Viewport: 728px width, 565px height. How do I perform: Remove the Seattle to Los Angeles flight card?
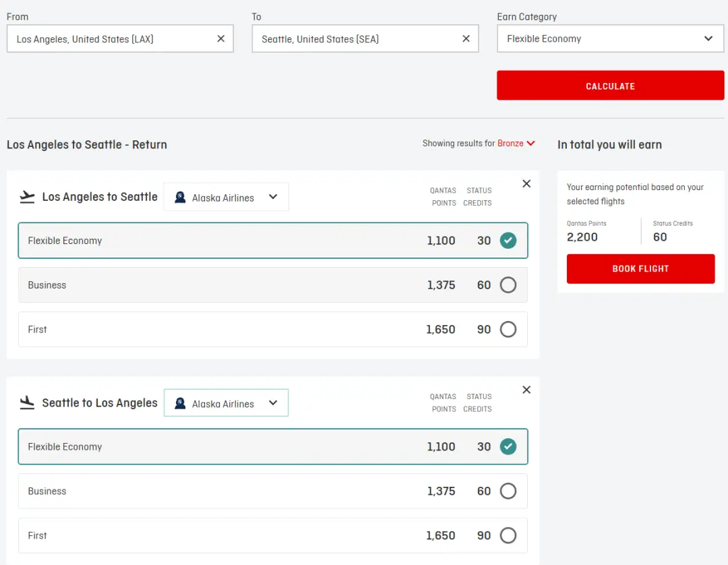[526, 390]
